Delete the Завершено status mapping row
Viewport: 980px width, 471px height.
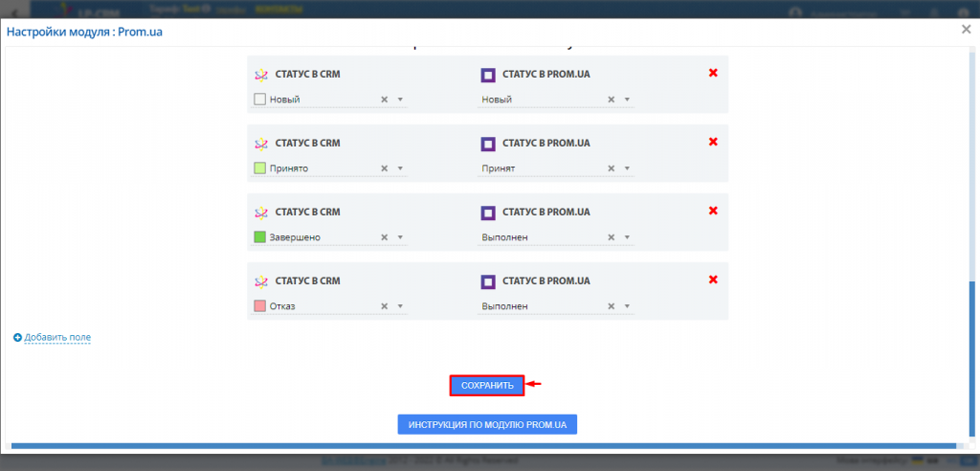(712, 211)
